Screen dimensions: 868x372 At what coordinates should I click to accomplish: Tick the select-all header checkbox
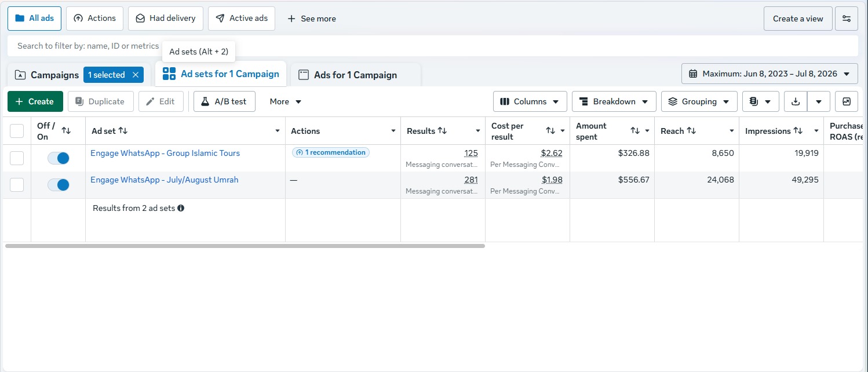(17, 131)
